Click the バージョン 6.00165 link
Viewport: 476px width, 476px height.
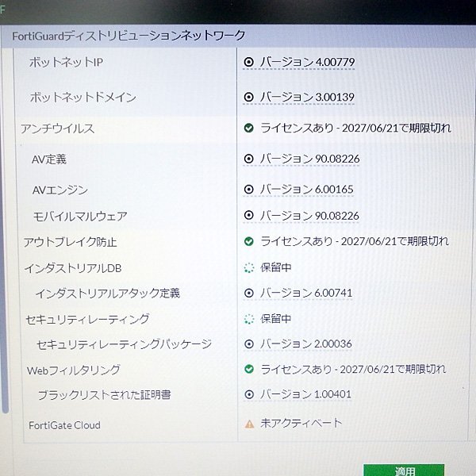[x=306, y=190]
